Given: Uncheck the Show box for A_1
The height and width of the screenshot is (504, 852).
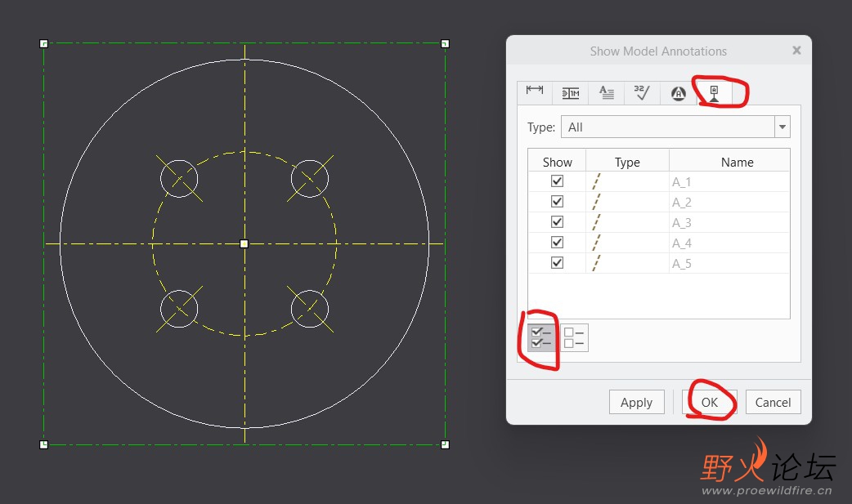Looking at the screenshot, I should point(557,181).
